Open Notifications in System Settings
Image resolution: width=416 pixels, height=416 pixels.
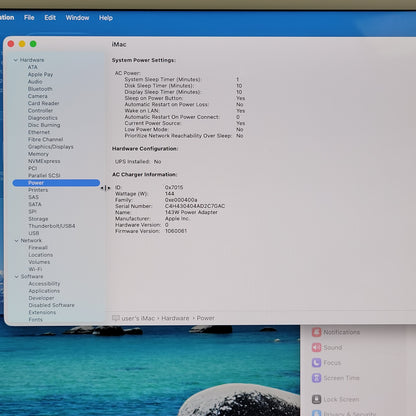point(342,332)
